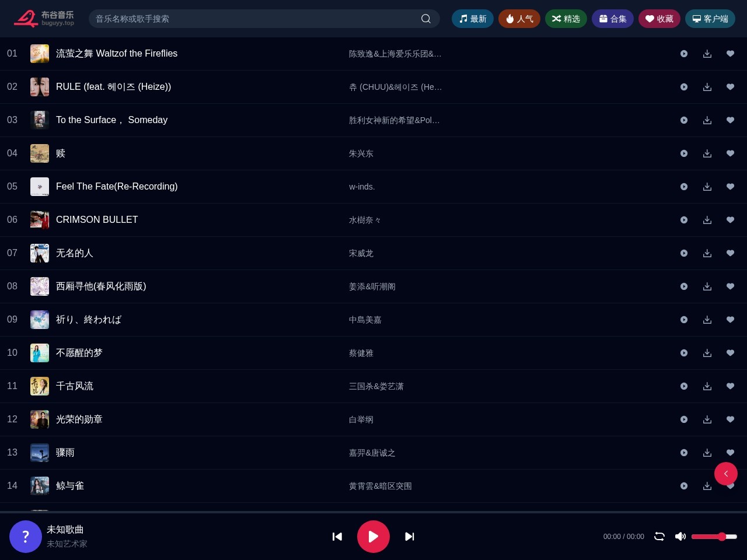Play the song 千古风流
This screenshot has height=560, width=747.
pyautogui.click(x=684, y=386)
